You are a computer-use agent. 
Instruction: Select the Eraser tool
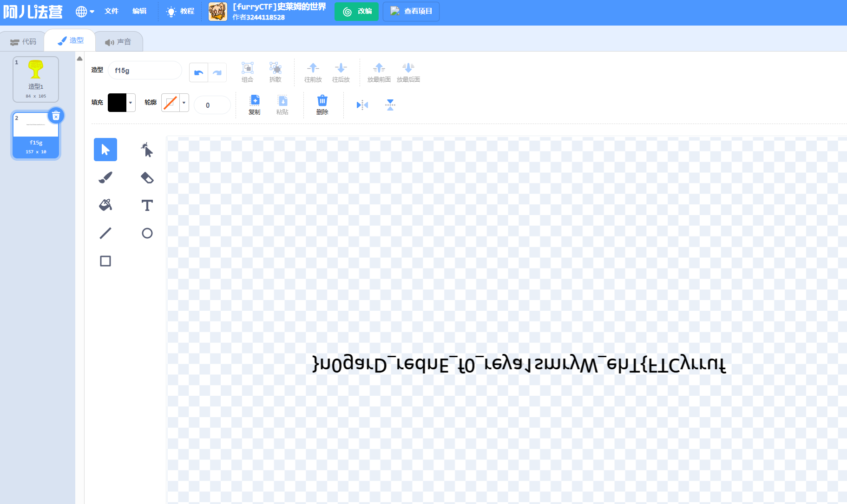click(x=147, y=177)
